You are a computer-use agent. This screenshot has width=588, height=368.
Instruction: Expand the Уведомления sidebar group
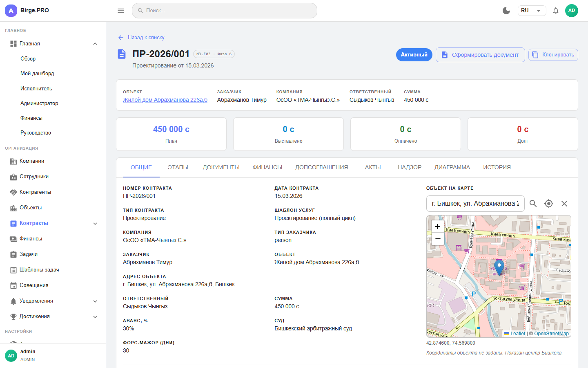[x=95, y=301]
